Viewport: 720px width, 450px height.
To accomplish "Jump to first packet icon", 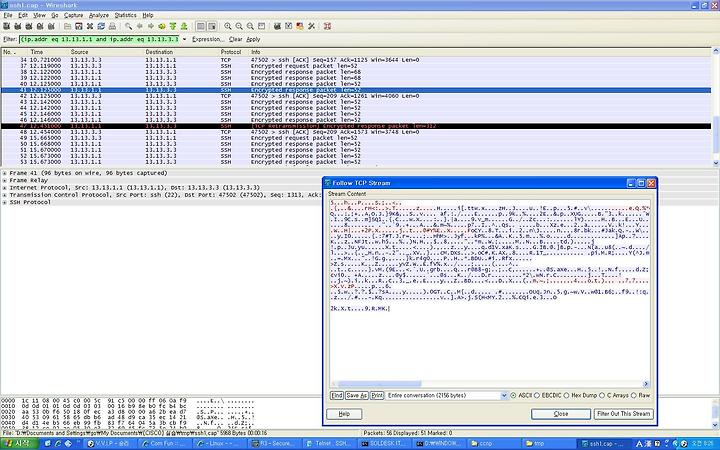I will 173,26.
